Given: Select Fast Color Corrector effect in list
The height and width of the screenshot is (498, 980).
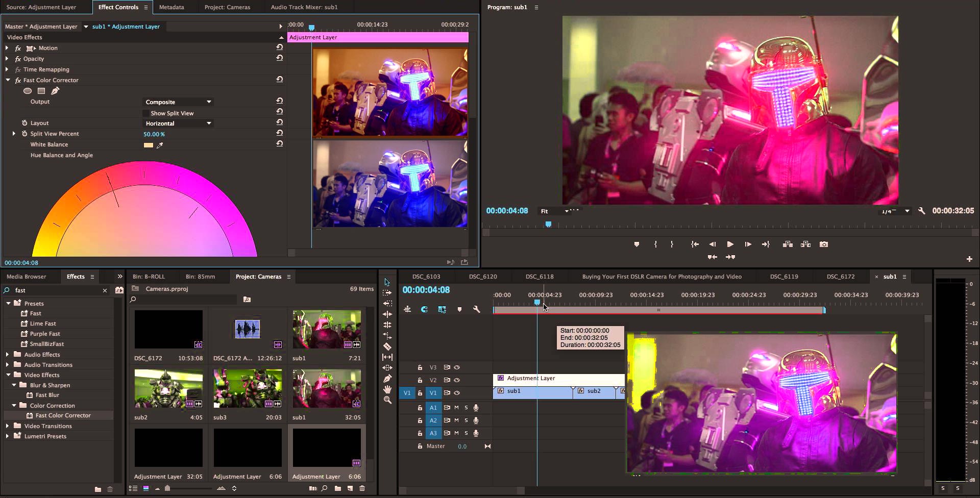Looking at the screenshot, I should (63, 415).
